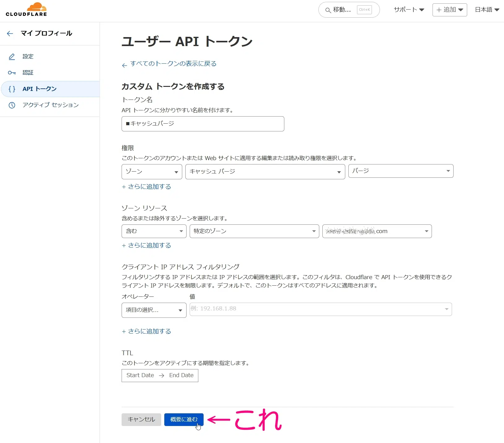Click the back arrow beside すべてのトークンの表示に戻る
The height and width of the screenshot is (443, 504).
125,65
